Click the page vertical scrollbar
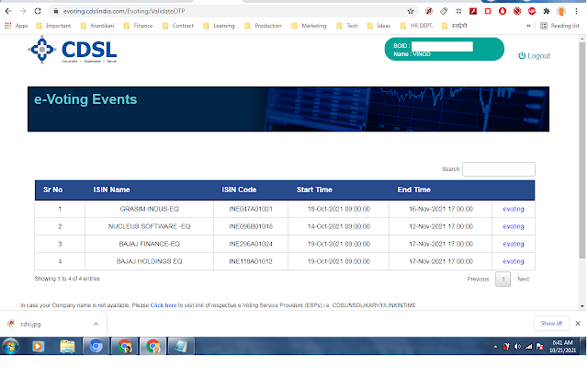The image size is (588, 368). pos(582,150)
